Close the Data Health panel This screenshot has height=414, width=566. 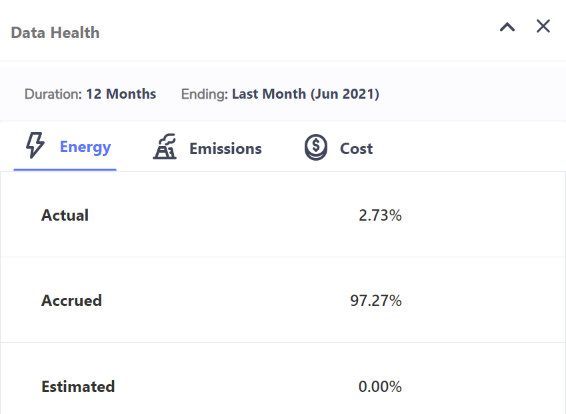543,26
